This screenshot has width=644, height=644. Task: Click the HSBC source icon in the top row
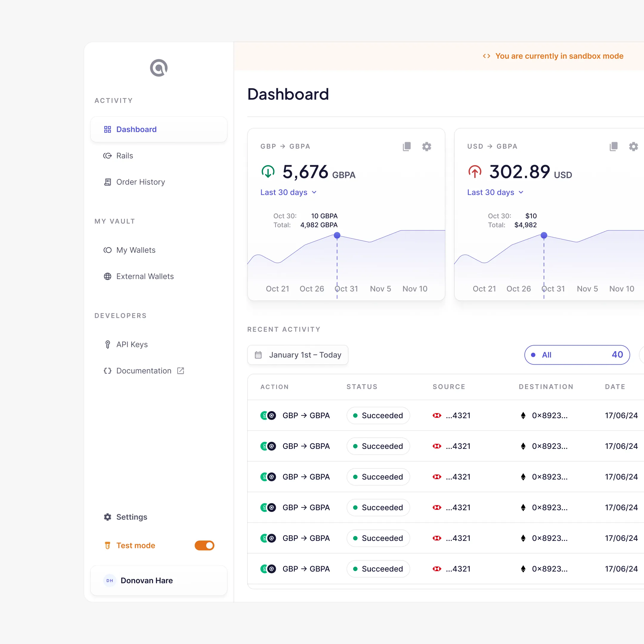437,415
